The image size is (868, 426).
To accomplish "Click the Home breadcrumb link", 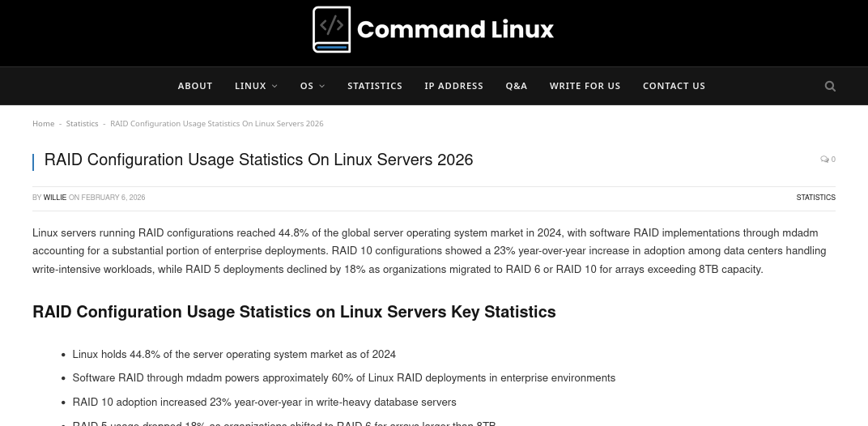I will click(x=43, y=124).
